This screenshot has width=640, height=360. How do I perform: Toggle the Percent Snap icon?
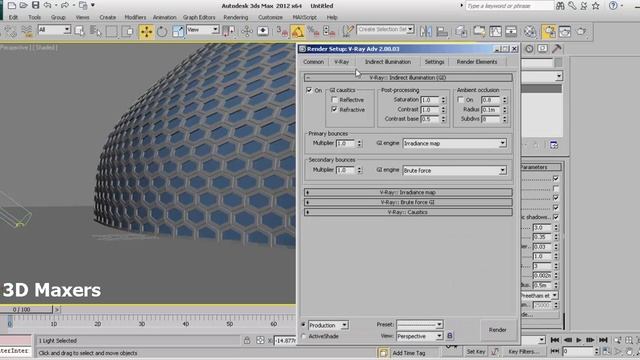click(x=313, y=31)
